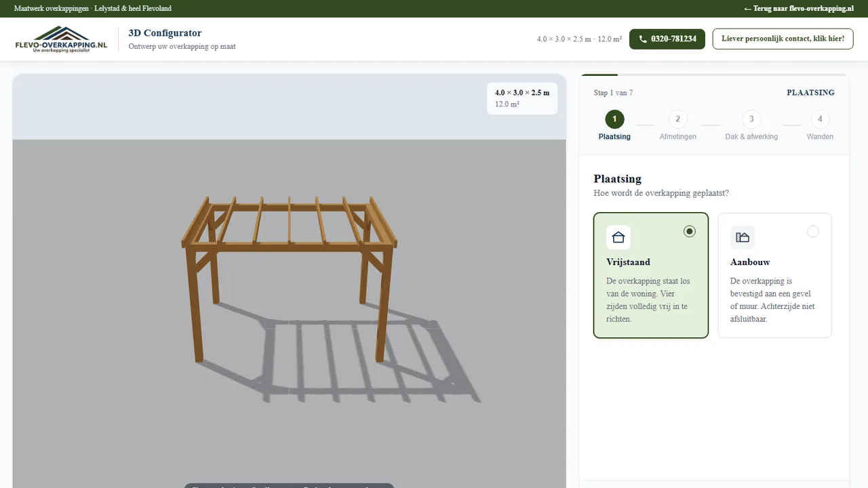This screenshot has height=488, width=868.
Task: Click the dimensions badge in the 3D viewer
Action: 522,98
